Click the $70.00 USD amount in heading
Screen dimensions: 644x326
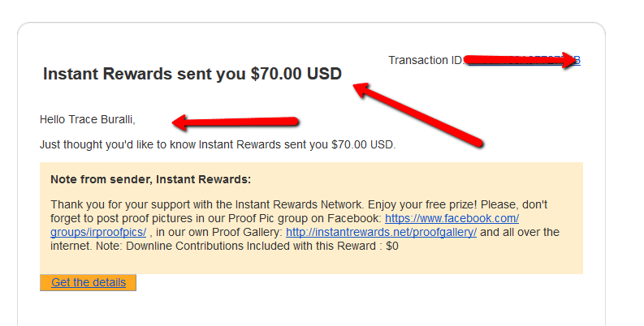click(296, 74)
